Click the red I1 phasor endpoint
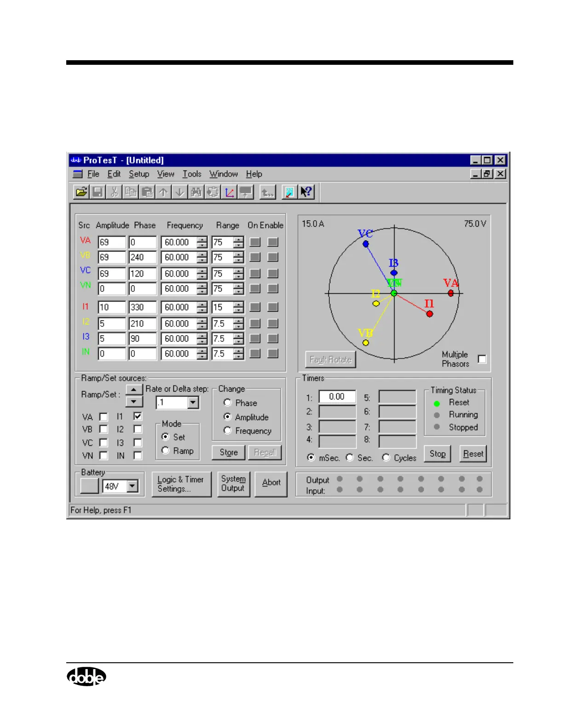563x728 pixels. [430, 314]
